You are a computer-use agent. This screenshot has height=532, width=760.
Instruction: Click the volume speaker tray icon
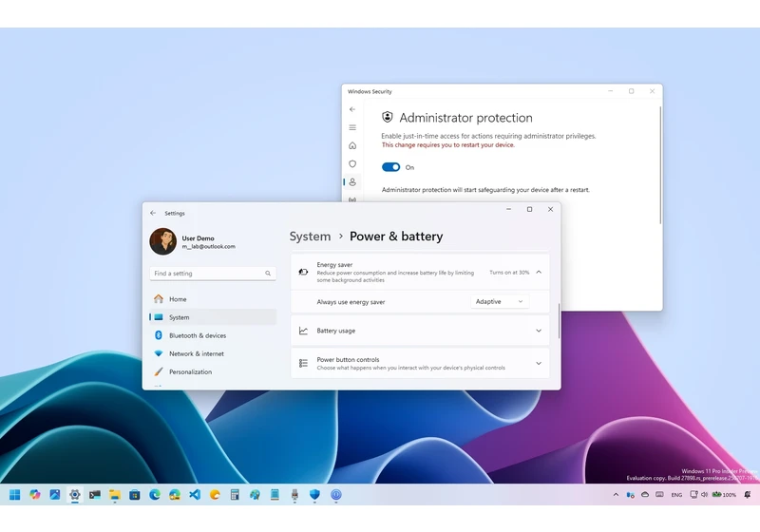704,495
